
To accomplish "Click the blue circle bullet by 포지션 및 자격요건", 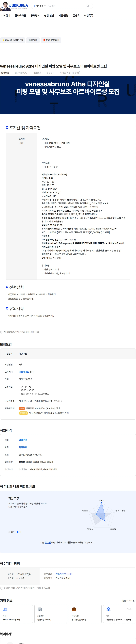I will [7, 127].
